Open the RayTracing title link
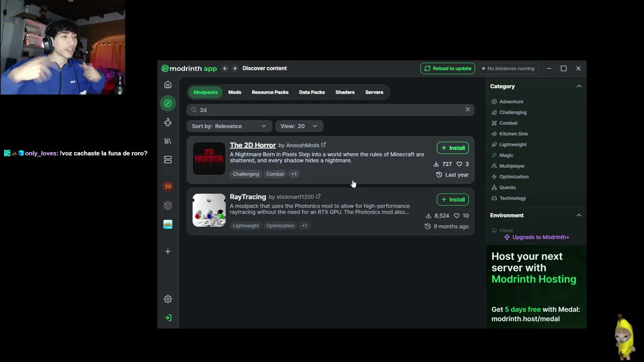The height and width of the screenshot is (362, 644). click(x=248, y=197)
